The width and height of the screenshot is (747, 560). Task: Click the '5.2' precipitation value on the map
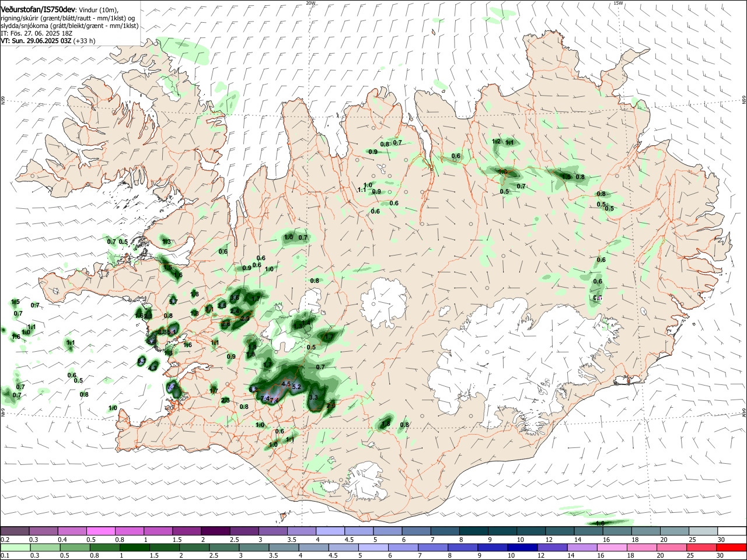tap(296, 387)
